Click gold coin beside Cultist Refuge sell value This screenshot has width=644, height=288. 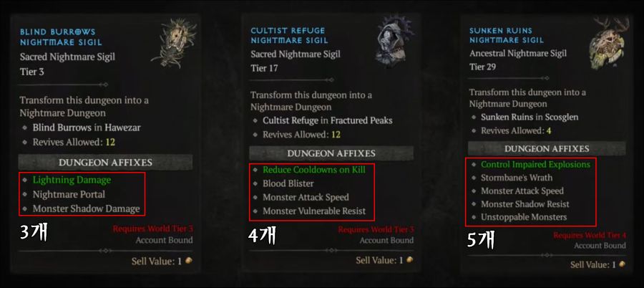tap(409, 260)
